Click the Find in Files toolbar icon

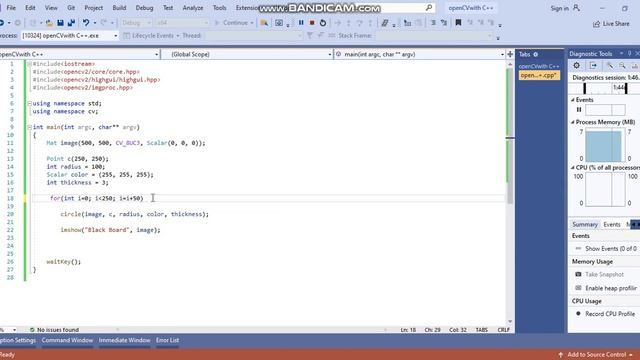[264, 23]
